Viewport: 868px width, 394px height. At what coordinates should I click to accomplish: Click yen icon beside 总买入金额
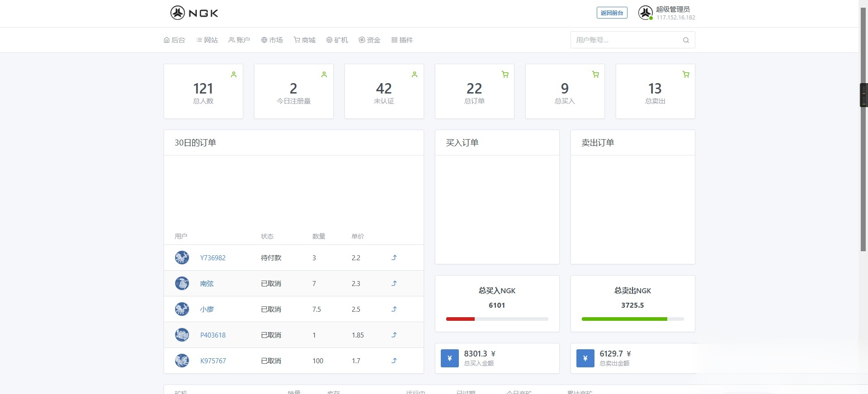point(449,358)
